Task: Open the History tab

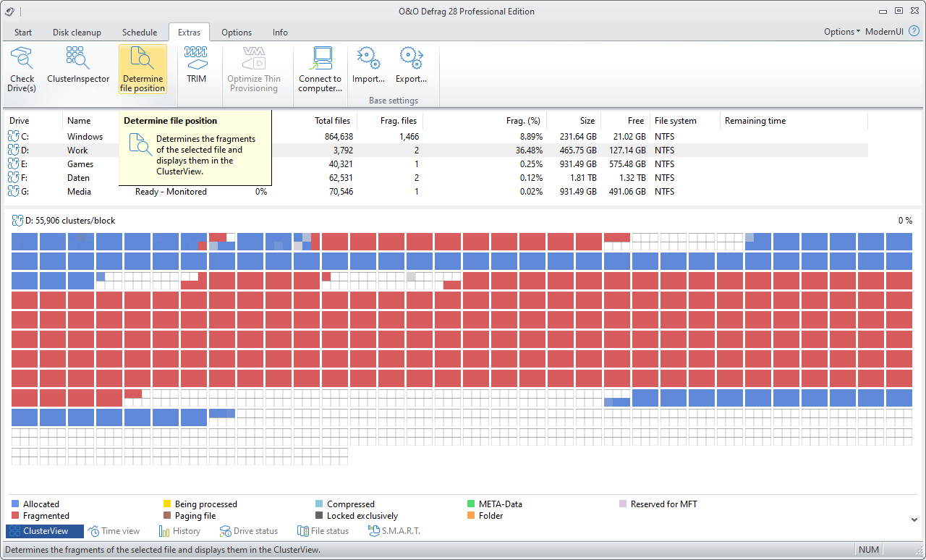Action: tap(179, 531)
